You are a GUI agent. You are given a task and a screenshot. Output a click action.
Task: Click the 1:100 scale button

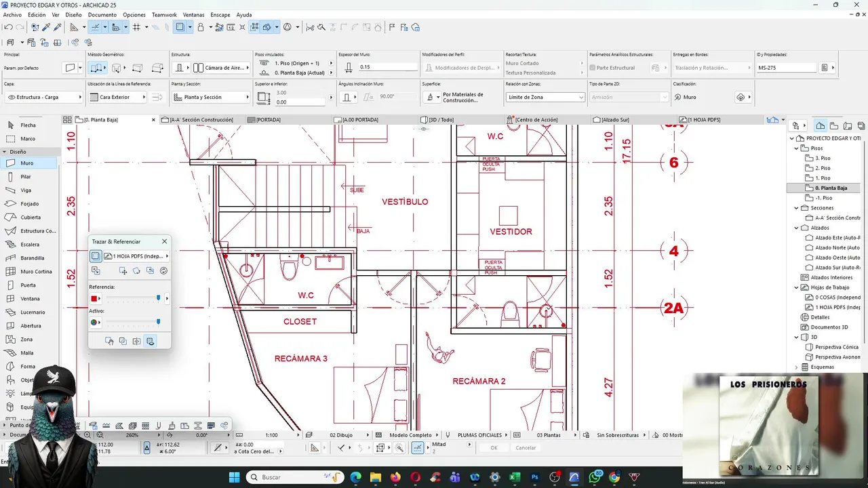[271, 435]
